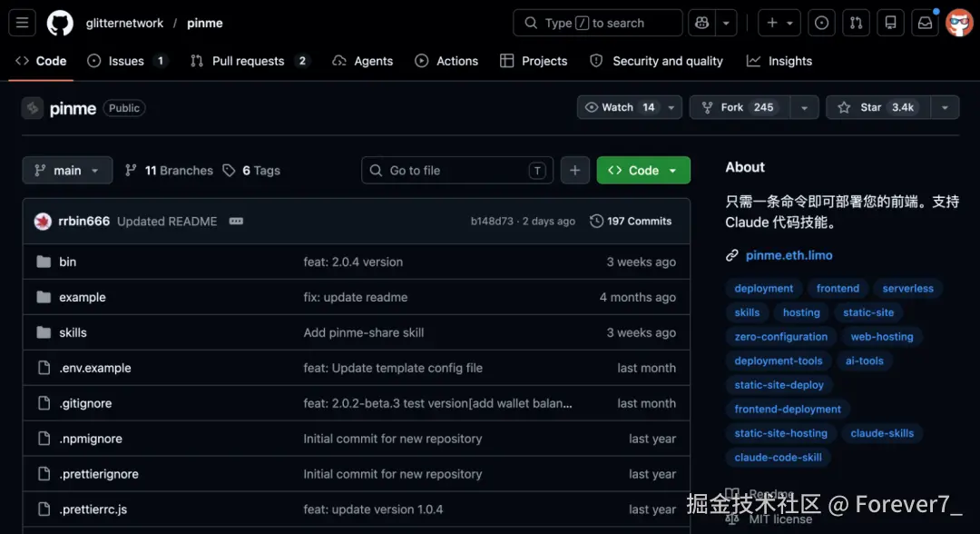Switch to the Issues tab

128,61
